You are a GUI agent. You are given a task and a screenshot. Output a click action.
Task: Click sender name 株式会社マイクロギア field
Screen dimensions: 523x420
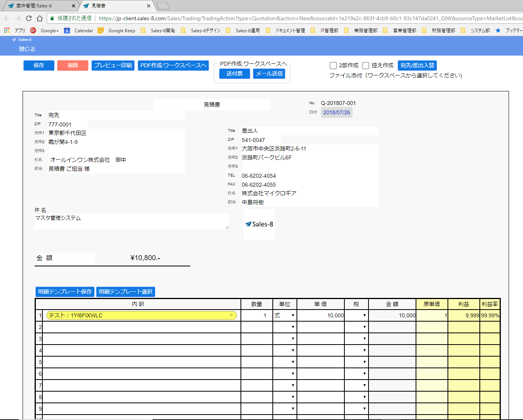point(309,193)
